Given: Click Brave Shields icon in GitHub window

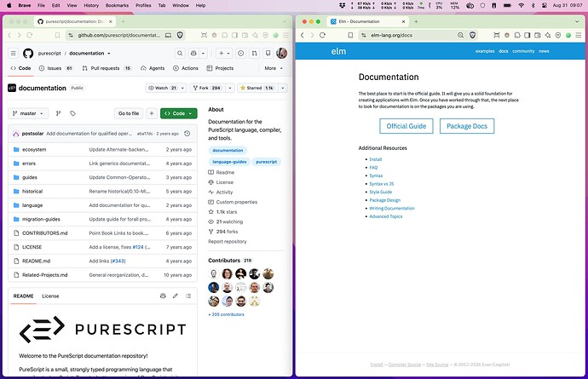Looking at the screenshot, I should [x=180, y=35].
